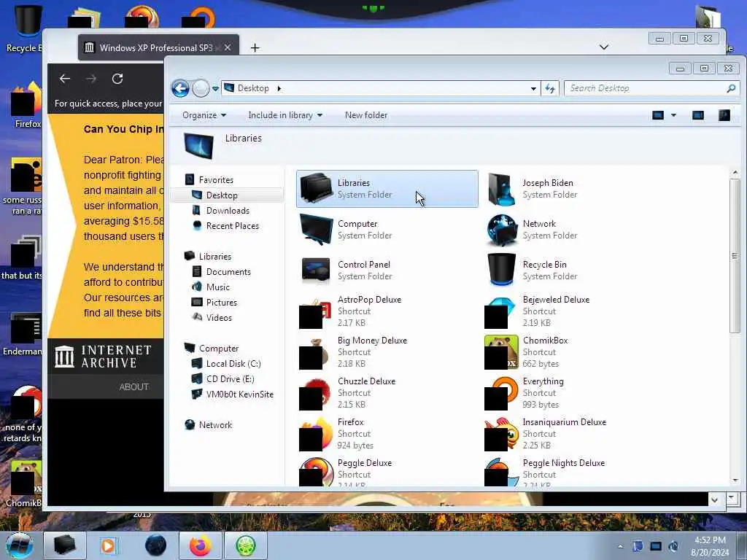Click the file list vertical scrollbar thumb
Viewport: 747px width, 560px height.
tap(735, 256)
